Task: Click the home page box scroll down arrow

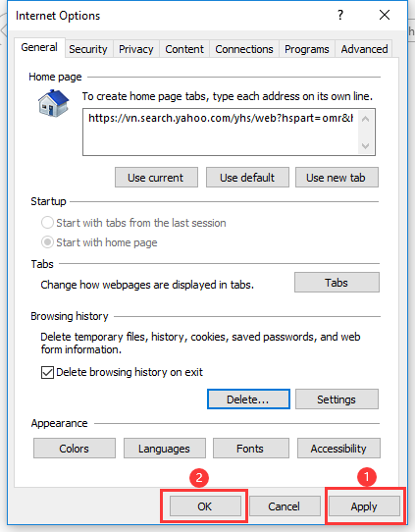Action: coord(366,146)
